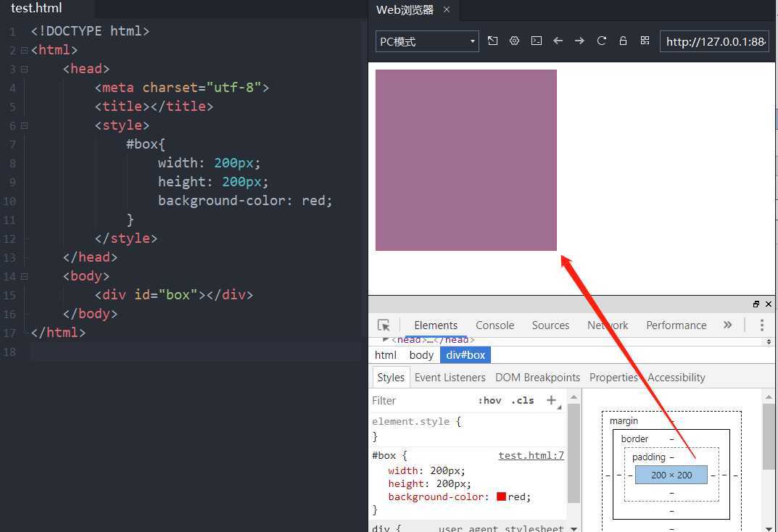Click the QR code grid icon
The image size is (778, 532).
tap(645, 41)
